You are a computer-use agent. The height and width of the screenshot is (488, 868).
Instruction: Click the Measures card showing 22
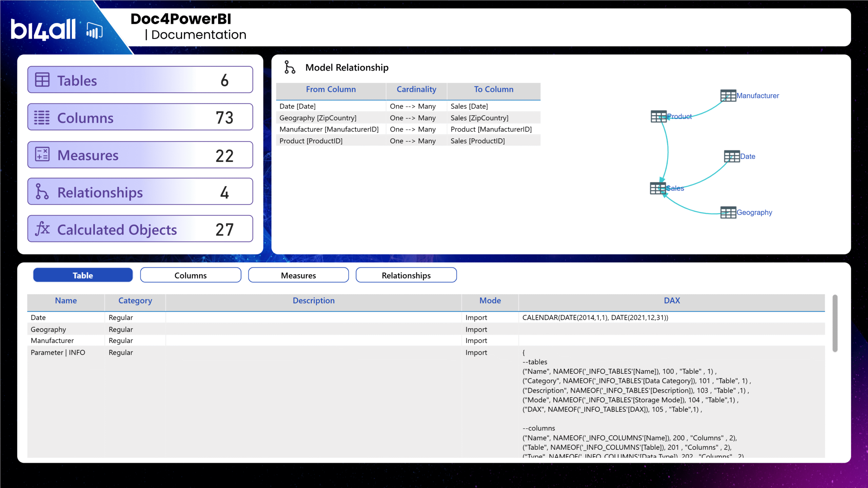pos(140,155)
